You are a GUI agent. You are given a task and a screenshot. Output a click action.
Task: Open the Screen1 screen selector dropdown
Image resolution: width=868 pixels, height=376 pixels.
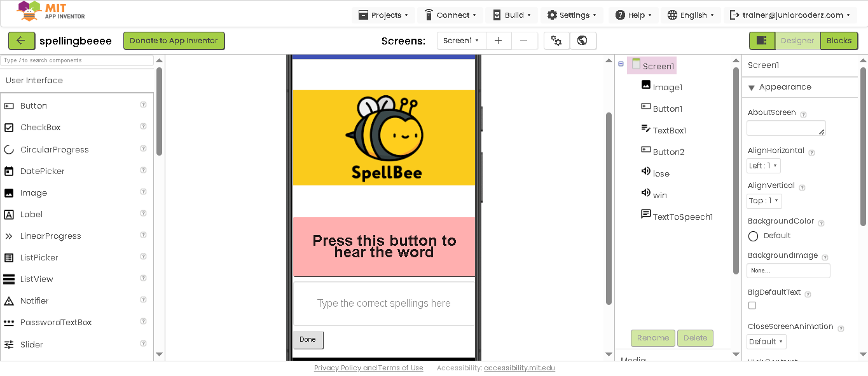pyautogui.click(x=462, y=41)
